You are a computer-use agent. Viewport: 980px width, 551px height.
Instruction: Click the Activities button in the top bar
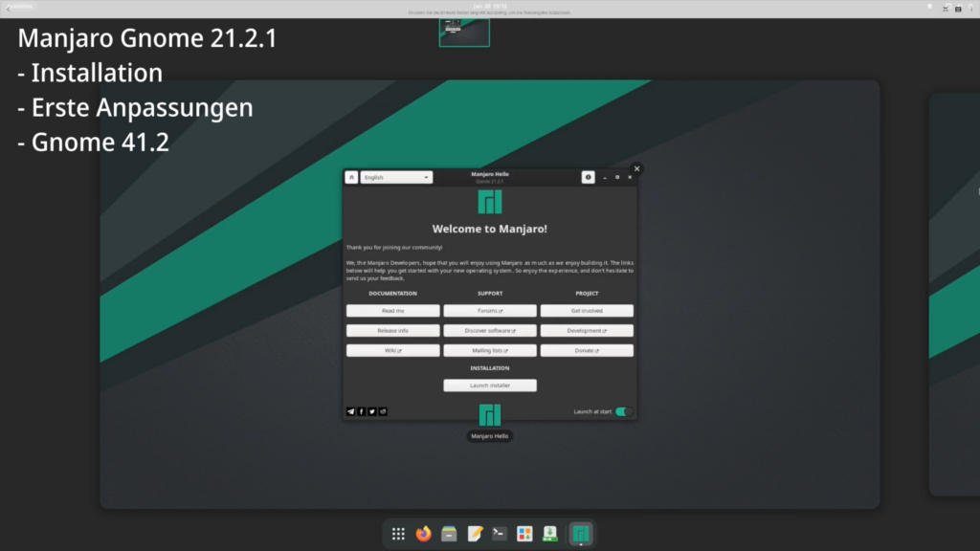pos(20,7)
